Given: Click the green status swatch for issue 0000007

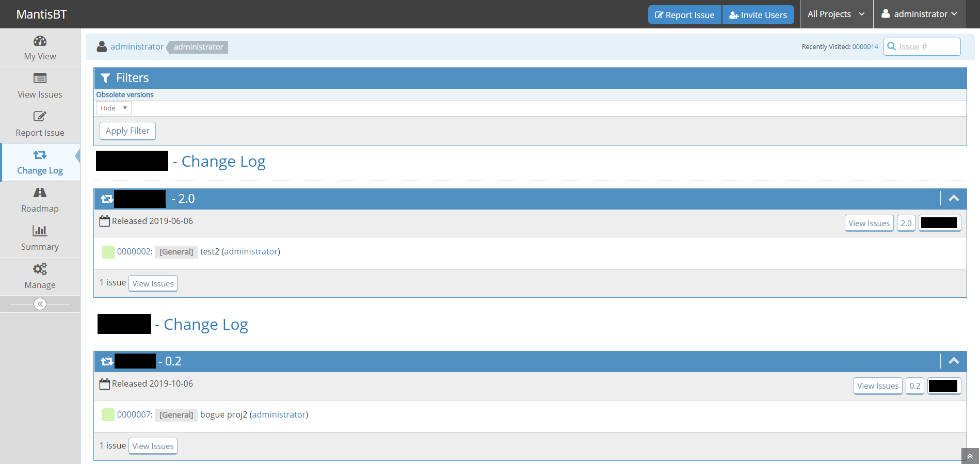Looking at the screenshot, I should 108,414.
